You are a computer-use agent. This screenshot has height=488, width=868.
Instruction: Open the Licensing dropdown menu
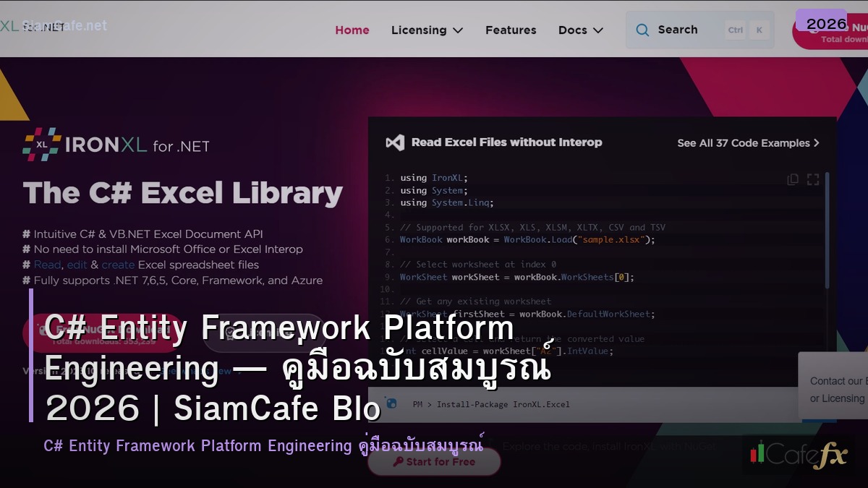click(x=427, y=30)
